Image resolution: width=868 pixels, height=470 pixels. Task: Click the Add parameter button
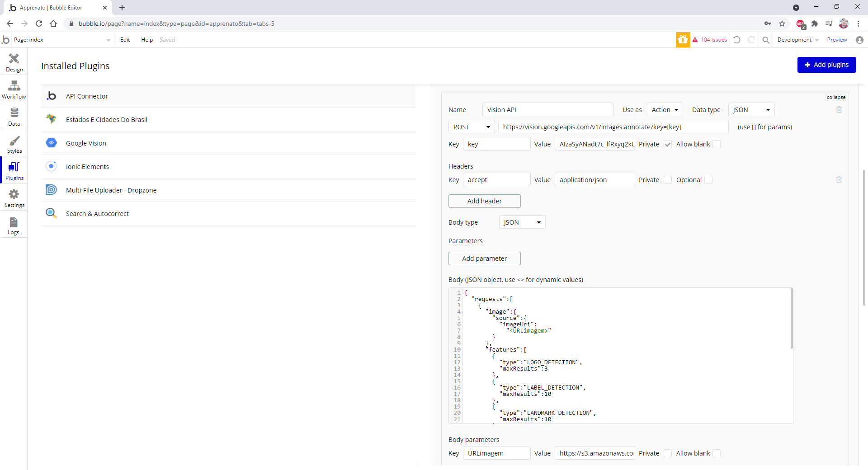pyautogui.click(x=485, y=258)
